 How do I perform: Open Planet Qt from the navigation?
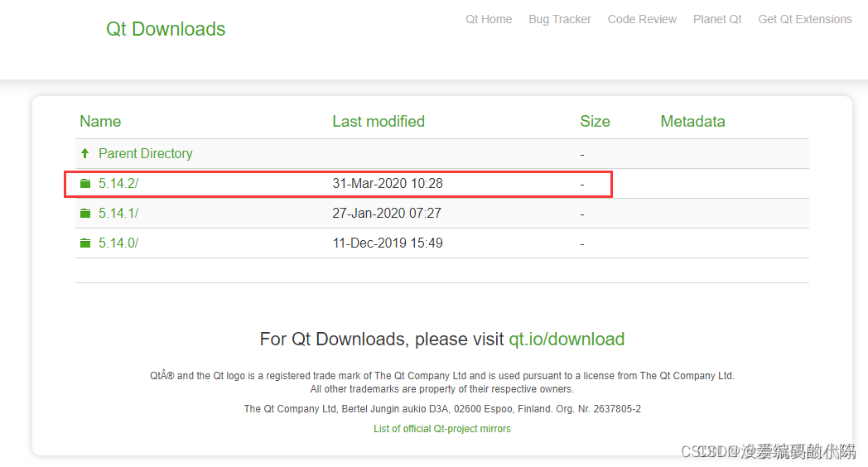click(x=717, y=19)
